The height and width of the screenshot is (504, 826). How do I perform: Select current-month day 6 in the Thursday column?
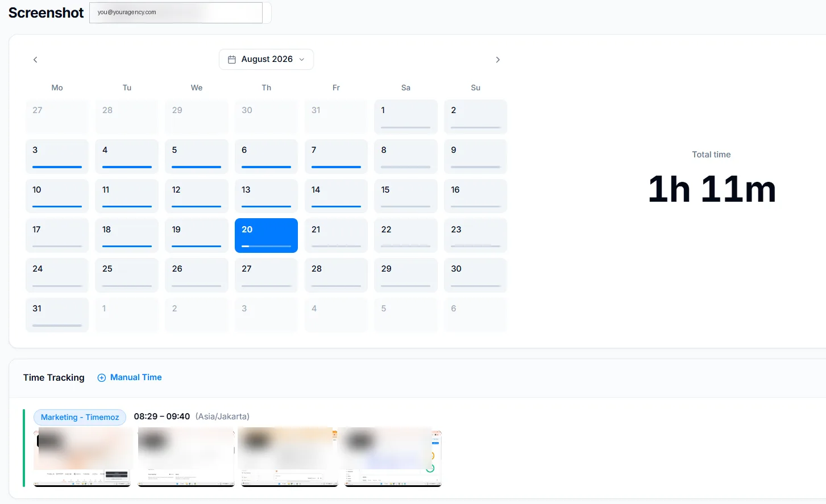point(266,156)
